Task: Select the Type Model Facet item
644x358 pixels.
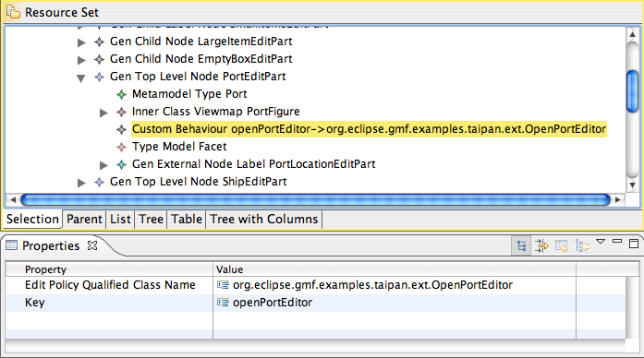Action: (179, 147)
